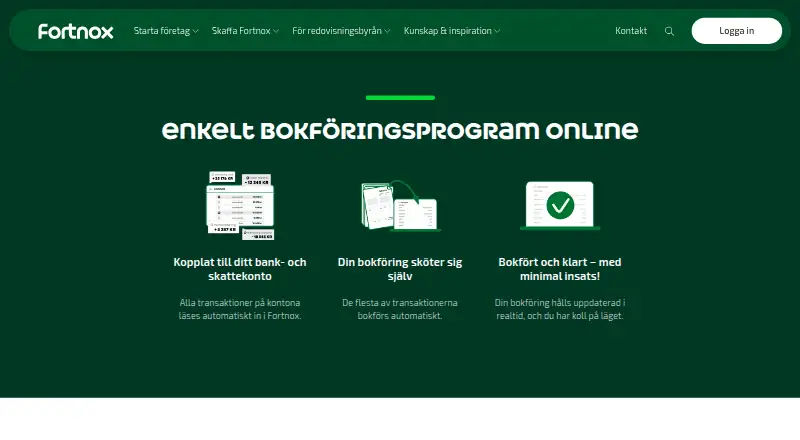Click the green checkmark laptop illustration
The width and height of the screenshot is (800, 440).
(x=560, y=206)
